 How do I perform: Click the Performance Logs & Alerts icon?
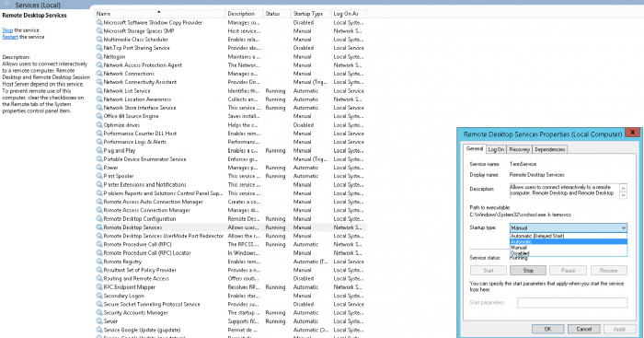point(99,142)
